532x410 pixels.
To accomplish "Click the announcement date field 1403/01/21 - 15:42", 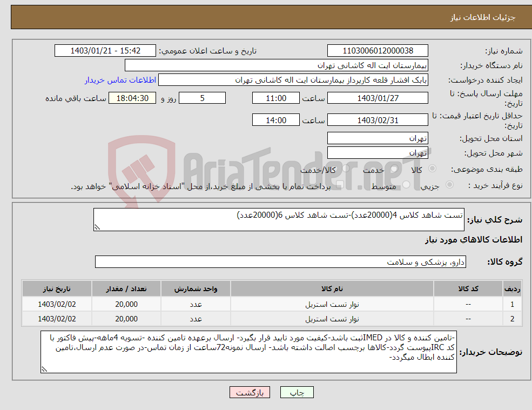I will (x=105, y=51).
